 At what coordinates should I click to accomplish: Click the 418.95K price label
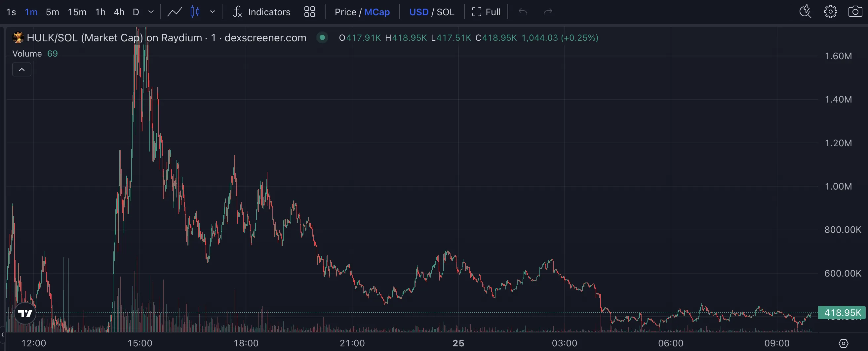(x=842, y=313)
